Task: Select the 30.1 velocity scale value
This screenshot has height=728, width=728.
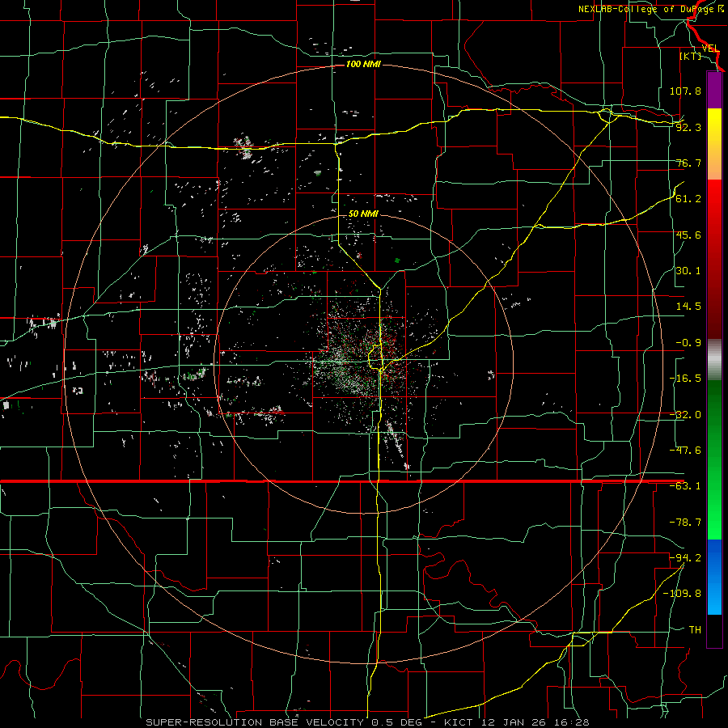Action: click(688, 271)
